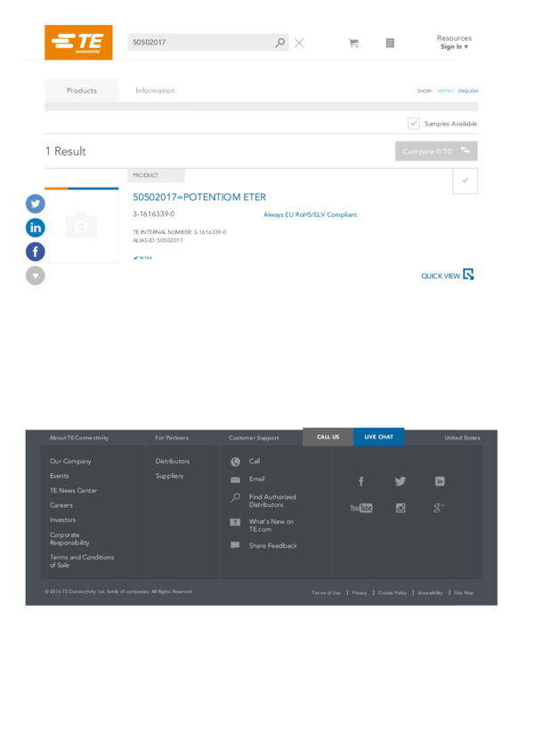Click the Find Authorized Distributors text link
The height and width of the screenshot is (756, 535).
click(x=272, y=501)
